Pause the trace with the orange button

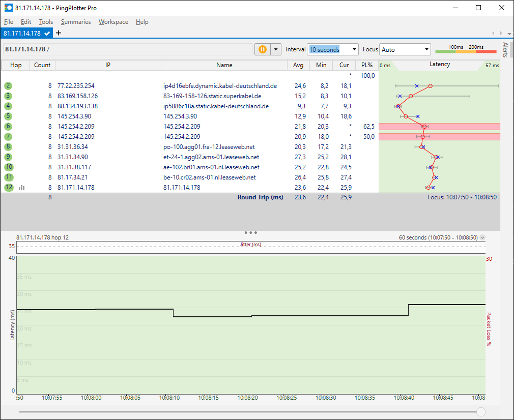click(x=263, y=49)
